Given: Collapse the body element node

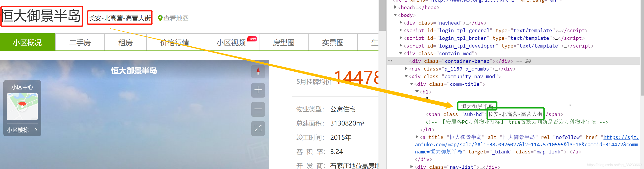Looking at the screenshot, I should point(395,15).
